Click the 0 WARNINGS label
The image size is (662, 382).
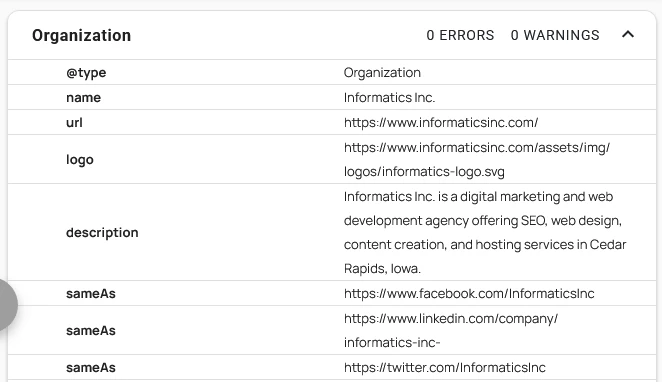coord(555,35)
